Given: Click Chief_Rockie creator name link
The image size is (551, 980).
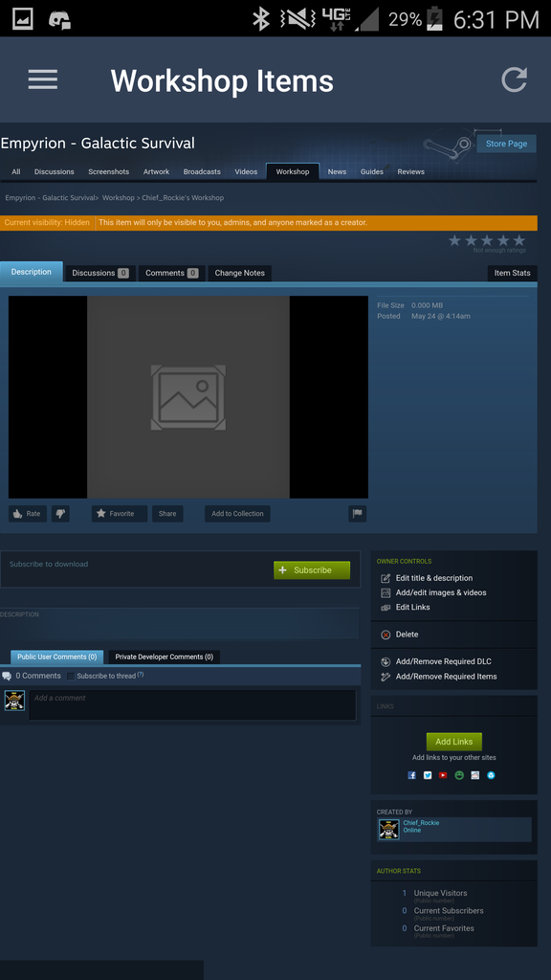Looking at the screenshot, I should tap(421, 822).
